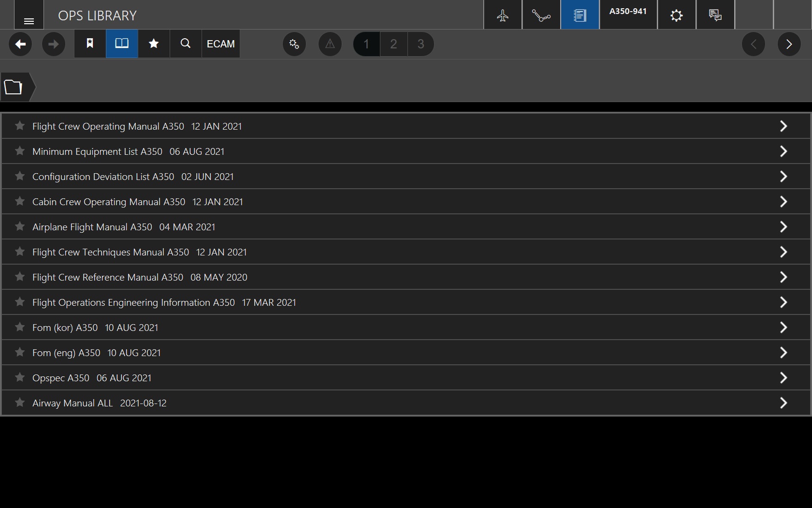
Task: Click the Opspec A350 row chevron
Action: 783,378
